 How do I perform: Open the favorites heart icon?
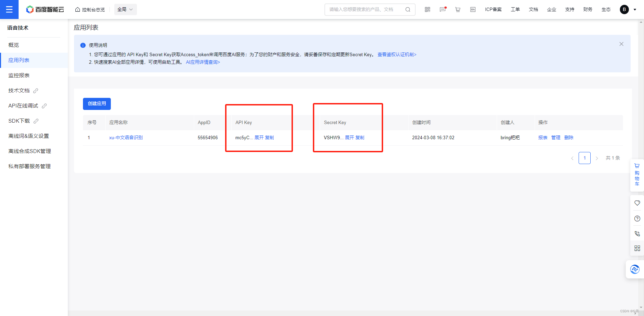tap(636, 203)
